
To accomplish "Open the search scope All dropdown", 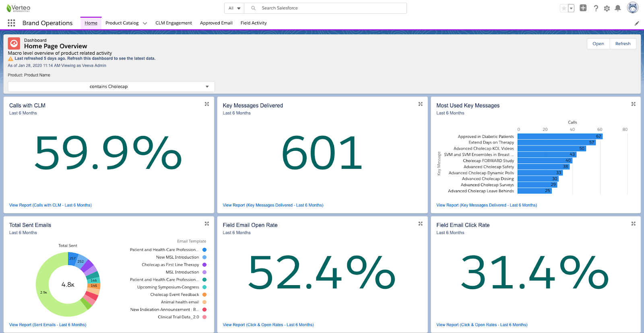I will [234, 8].
